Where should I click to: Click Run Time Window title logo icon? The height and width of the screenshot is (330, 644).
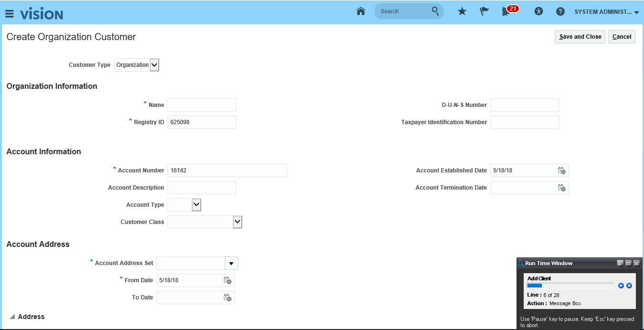[521, 263]
